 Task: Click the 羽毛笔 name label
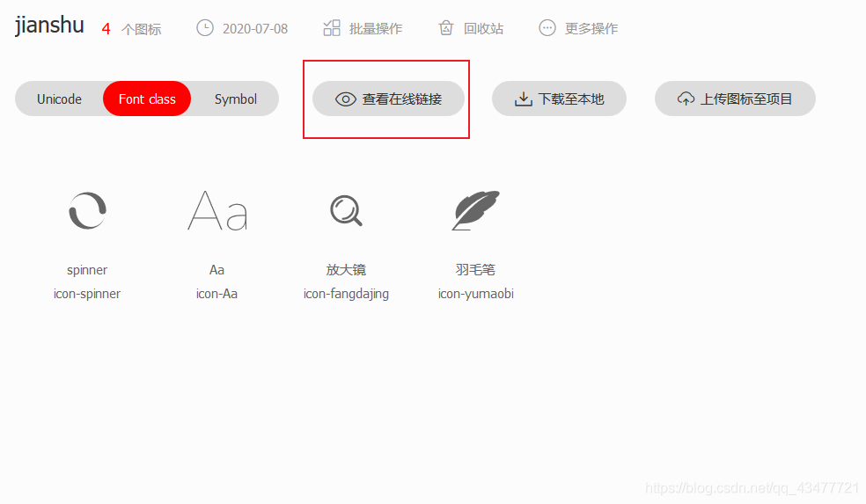click(x=475, y=270)
